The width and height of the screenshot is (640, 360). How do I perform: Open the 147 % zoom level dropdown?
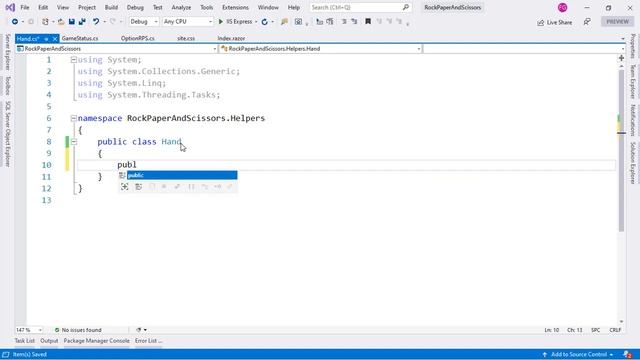29,330
